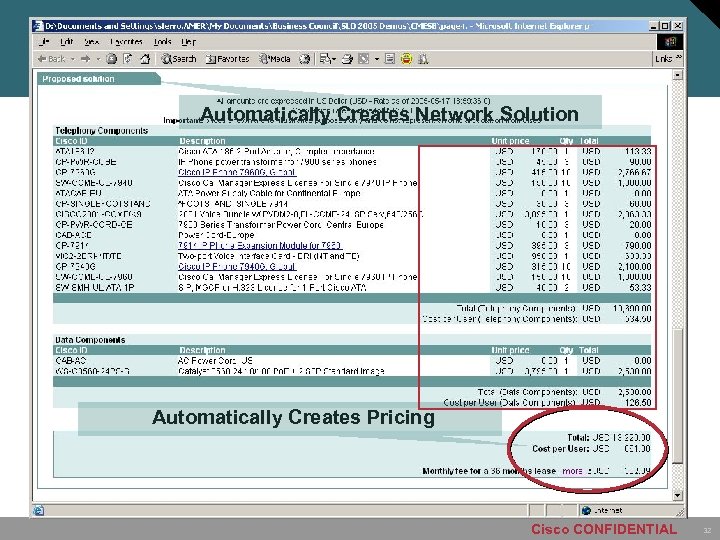
Task: Select the ATACAB-EU Cisco ID cell
Action: (79, 193)
